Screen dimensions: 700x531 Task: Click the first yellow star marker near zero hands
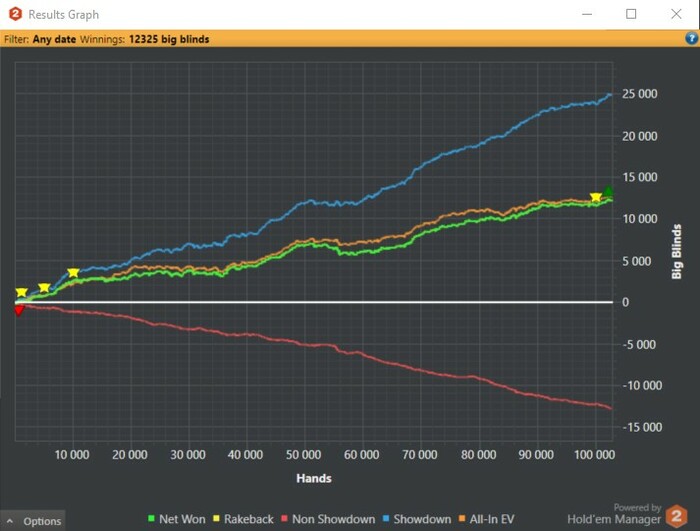[21, 292]
